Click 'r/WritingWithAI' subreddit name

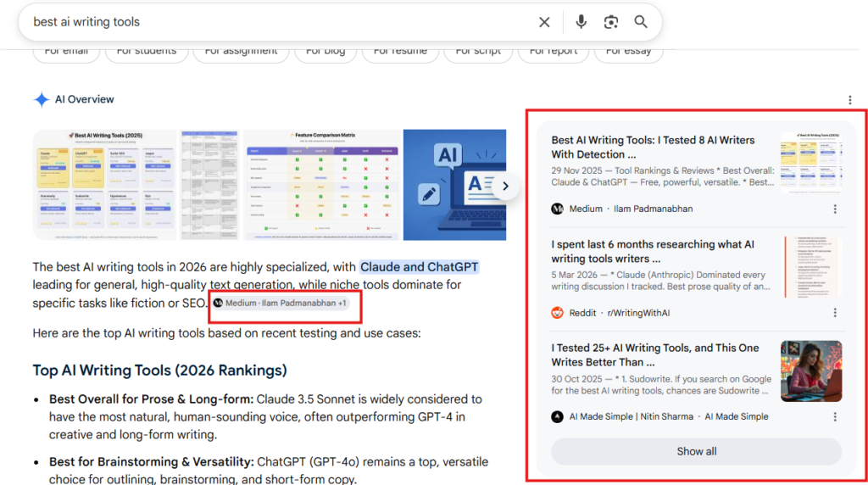638,313
